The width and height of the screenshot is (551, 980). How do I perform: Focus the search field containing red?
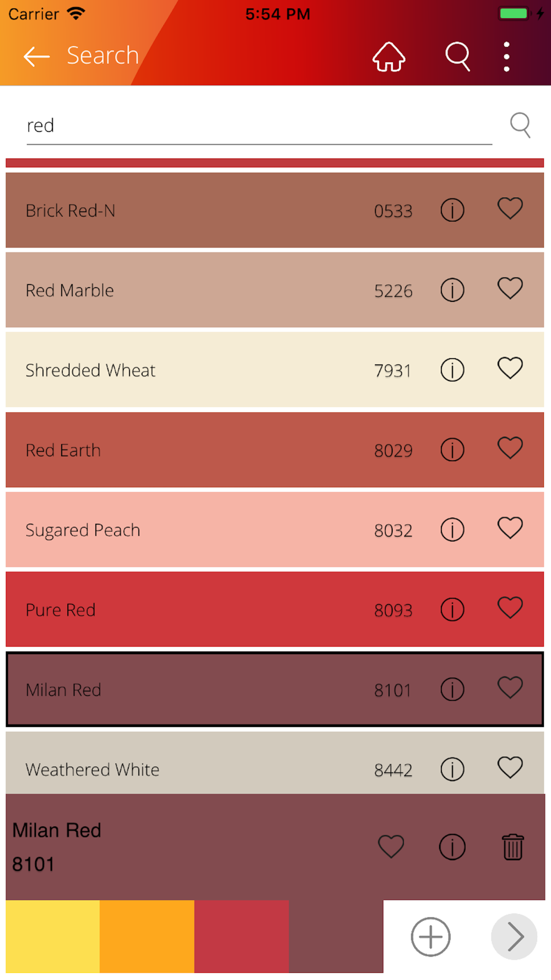(x=259, y=126)
